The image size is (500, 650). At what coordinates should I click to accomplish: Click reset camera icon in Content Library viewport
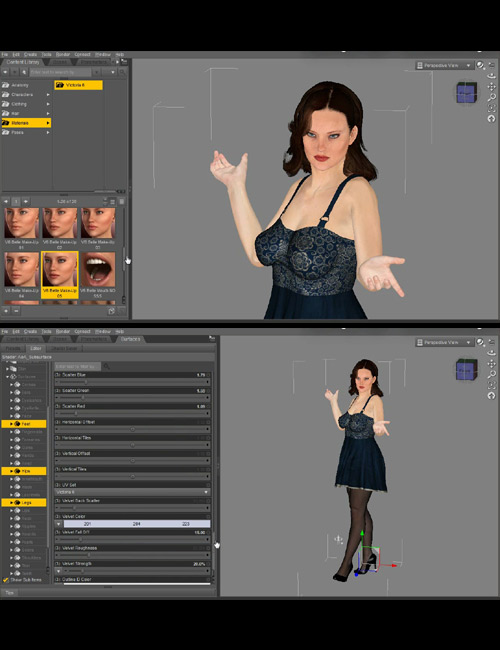pos(491,119)
